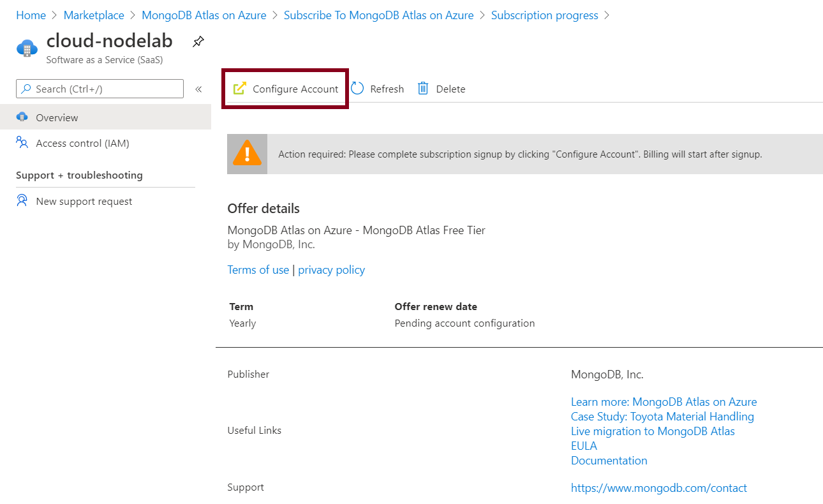This screenshot has height=504, width=823.
Task: Click the Delete trash icon
Action: coord(422,88)
